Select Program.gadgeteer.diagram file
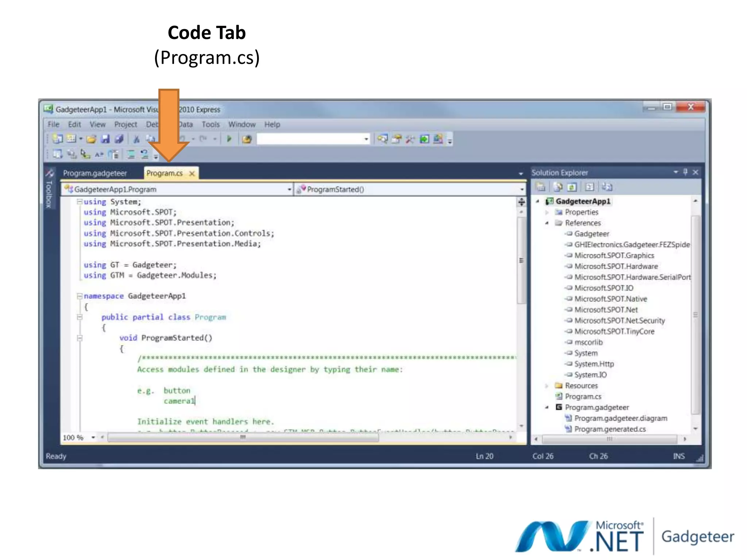 pyautogui.click(x=621, y=418)
